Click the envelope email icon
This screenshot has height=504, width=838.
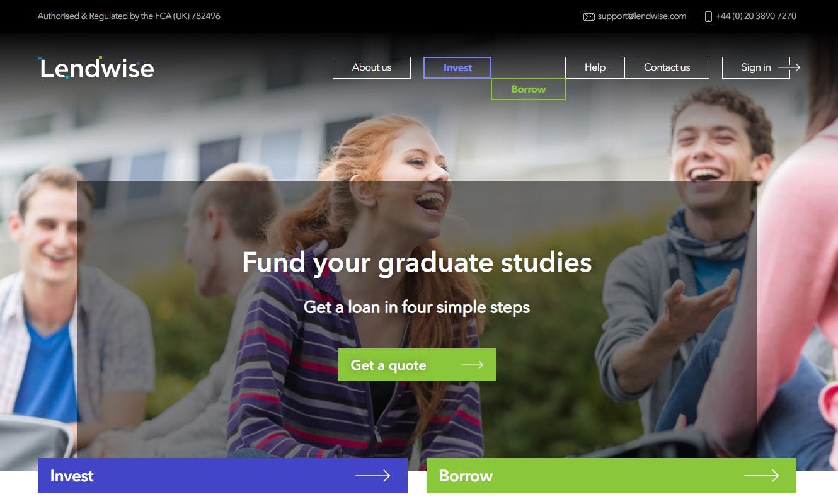click(589, 17)
